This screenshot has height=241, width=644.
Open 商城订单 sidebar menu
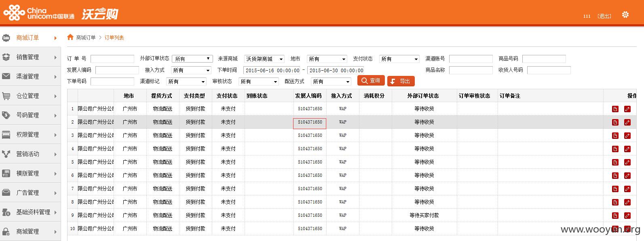coord(30,38)
